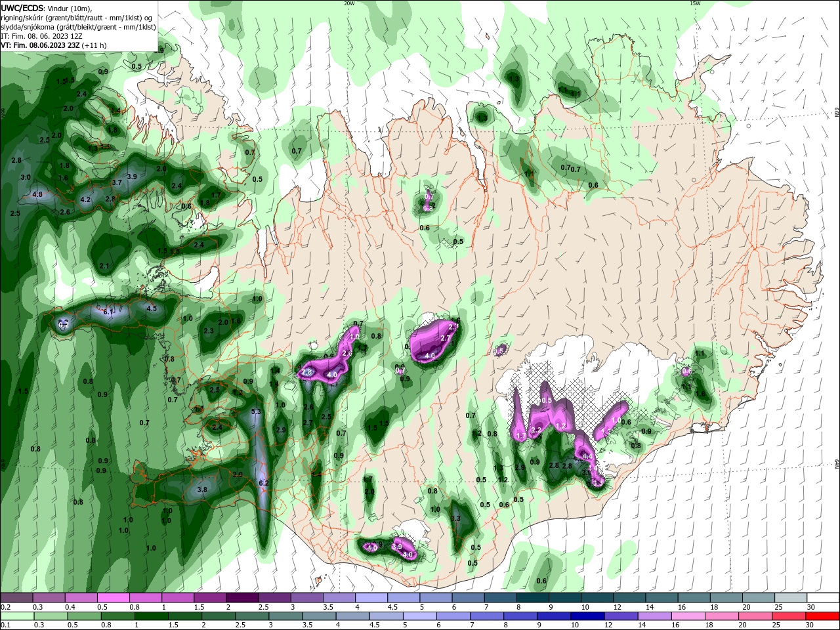Click the '3.7' precipitation value on the map
This screenshot has height=630, width=840.
[x=117, y=182]
